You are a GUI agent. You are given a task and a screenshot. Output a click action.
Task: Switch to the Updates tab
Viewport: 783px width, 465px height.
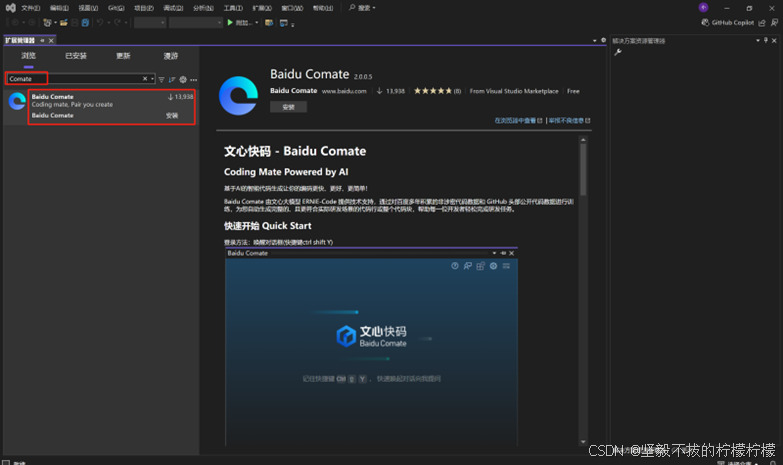tap(123, 56)
